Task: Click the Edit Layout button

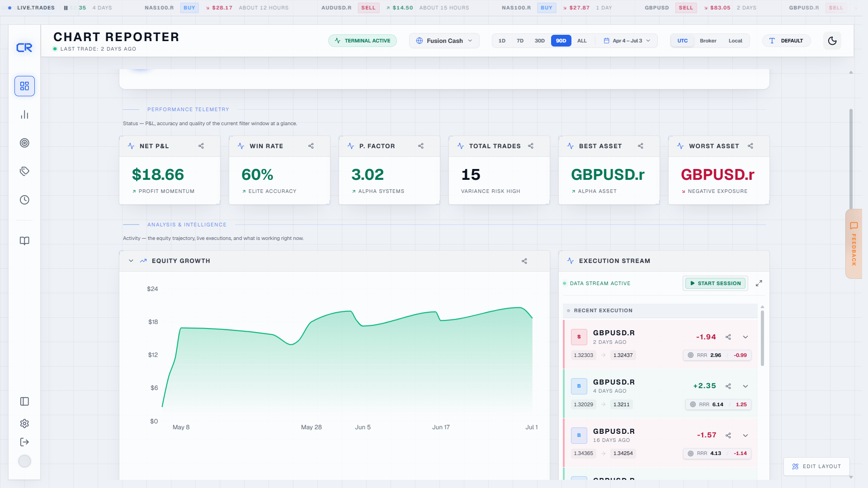Action: 816,466
